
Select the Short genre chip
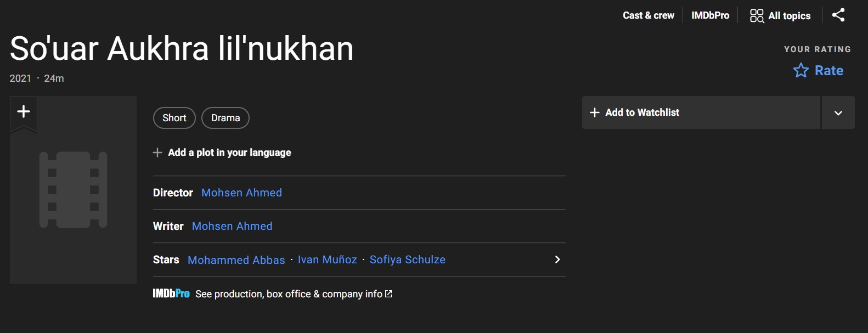[174, 118]
